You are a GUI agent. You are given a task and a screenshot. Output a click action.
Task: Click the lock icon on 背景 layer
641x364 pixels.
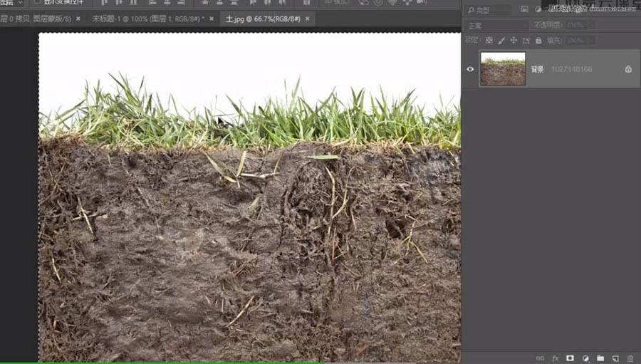[628, 69]
